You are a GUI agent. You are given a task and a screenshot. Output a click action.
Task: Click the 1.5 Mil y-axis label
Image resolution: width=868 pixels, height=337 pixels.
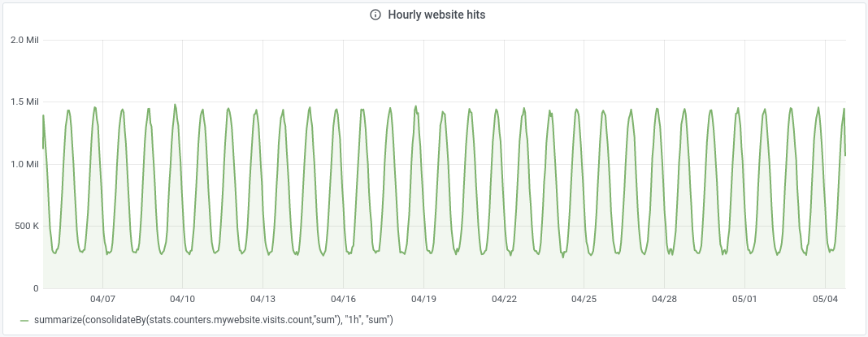(x=24, y=102)
